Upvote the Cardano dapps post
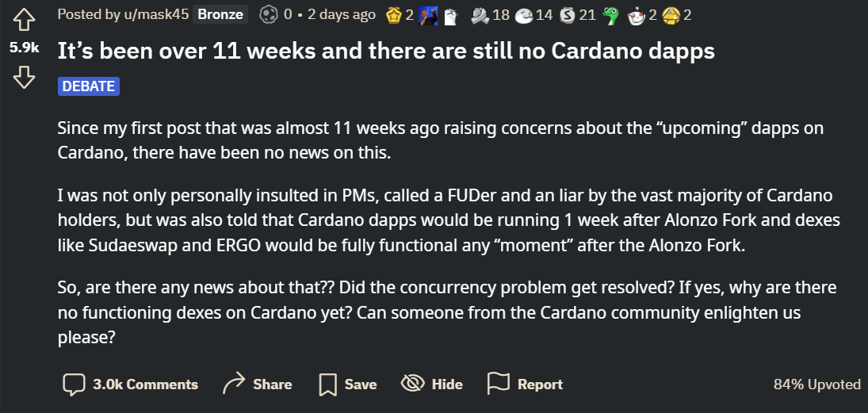The height and width of the screenshot is (413, 868). tap(23, 19)
